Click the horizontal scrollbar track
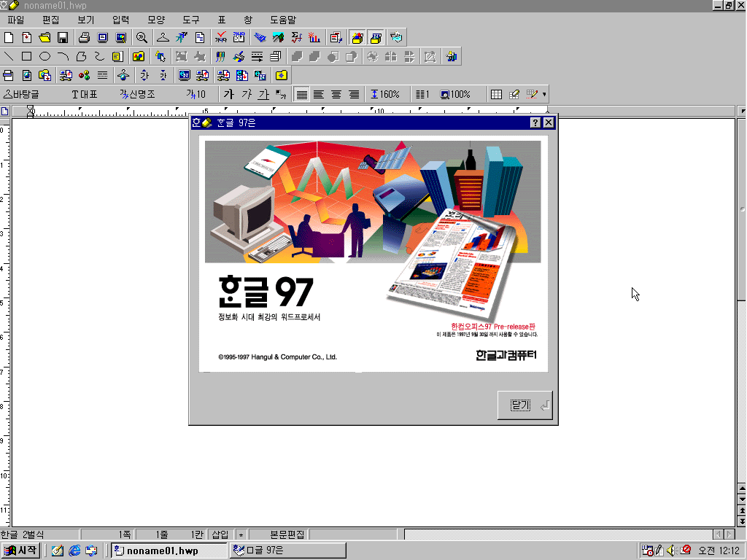Viewport: 747px width, 560px height. (x=558, y=534)
